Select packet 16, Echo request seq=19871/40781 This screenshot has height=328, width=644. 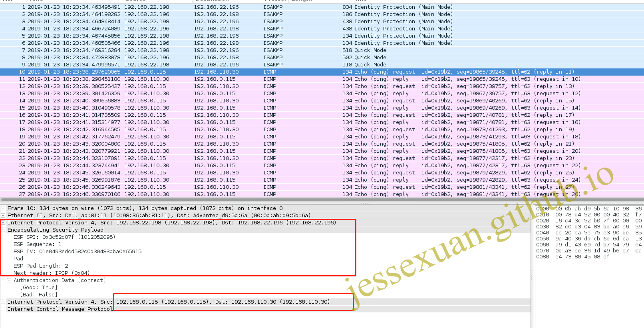(322, 115)
